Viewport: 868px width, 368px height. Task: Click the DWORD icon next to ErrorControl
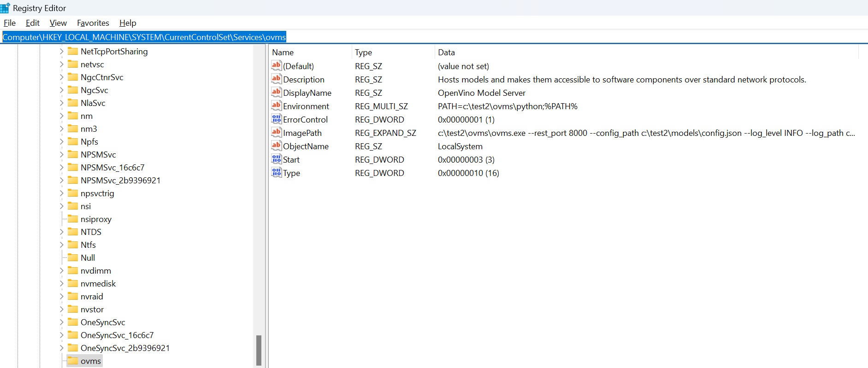(276, 119)
